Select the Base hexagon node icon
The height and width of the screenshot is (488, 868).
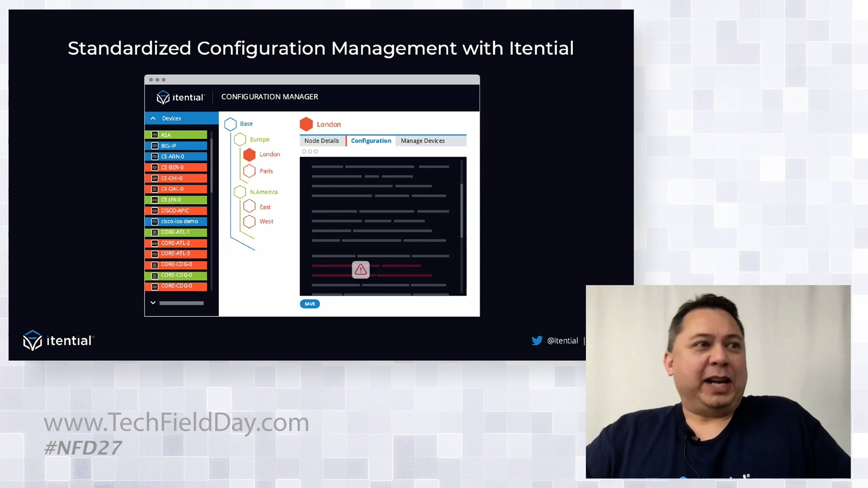(230, 124)
